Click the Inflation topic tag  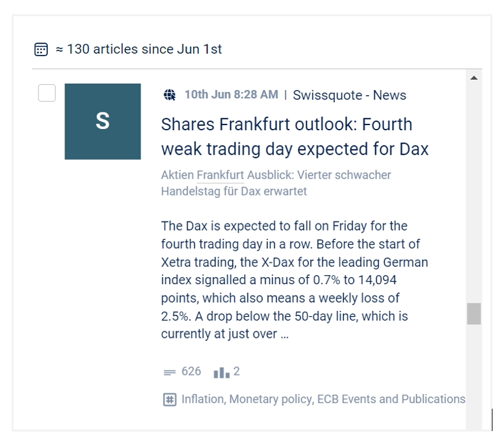pos(204,399)
